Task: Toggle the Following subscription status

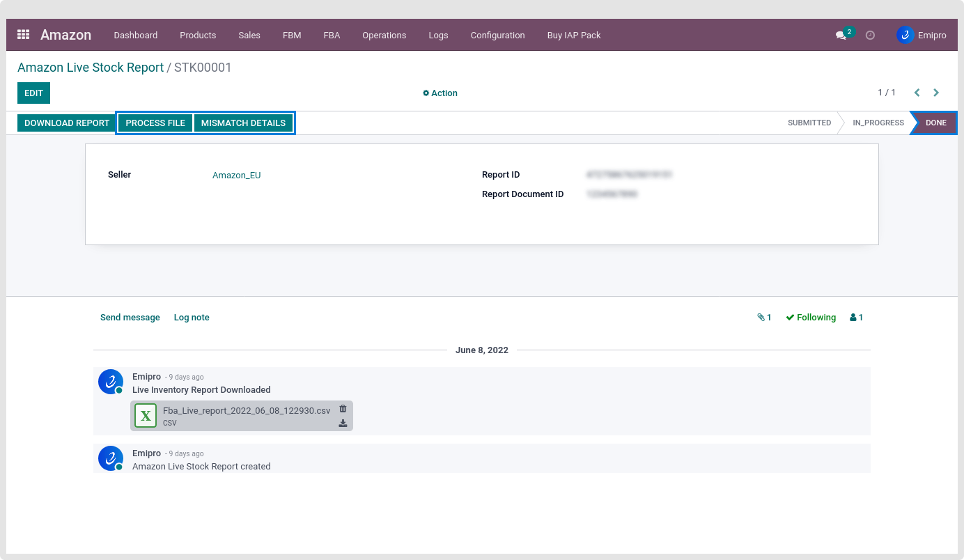Action: pos(811,318)
